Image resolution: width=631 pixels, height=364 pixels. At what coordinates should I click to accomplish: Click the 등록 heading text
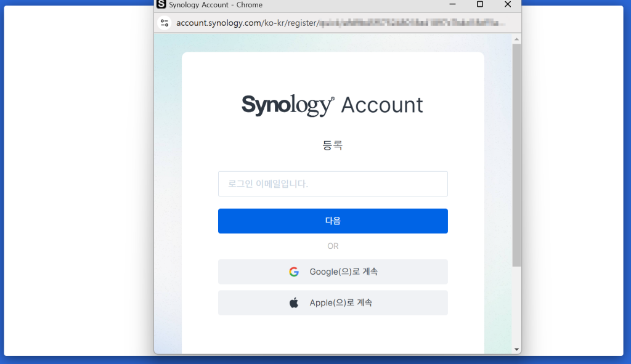(333, 145)
